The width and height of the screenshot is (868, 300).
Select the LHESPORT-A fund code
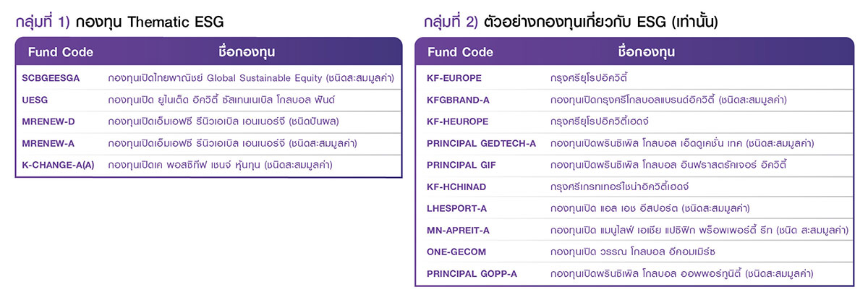[x=456, y=209]
